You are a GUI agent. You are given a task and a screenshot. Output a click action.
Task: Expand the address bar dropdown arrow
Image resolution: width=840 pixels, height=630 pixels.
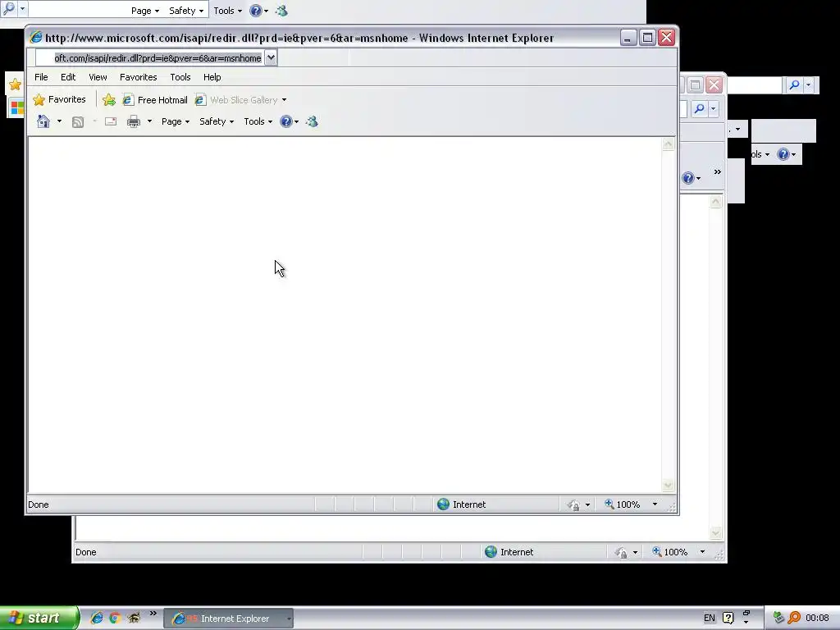coord(271,58)
